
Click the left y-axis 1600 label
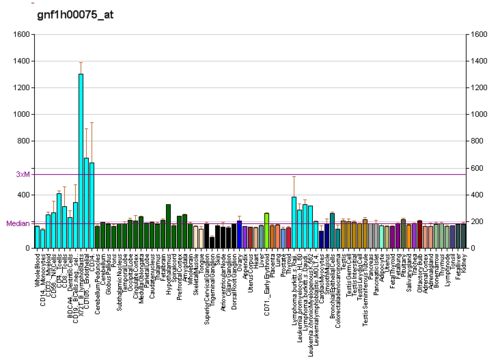point(22,34)
